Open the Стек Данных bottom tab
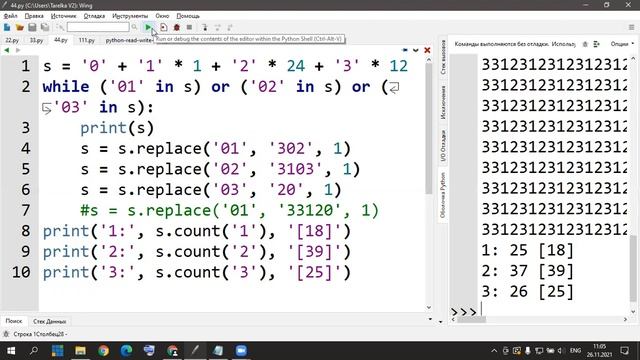 [49, 321]
